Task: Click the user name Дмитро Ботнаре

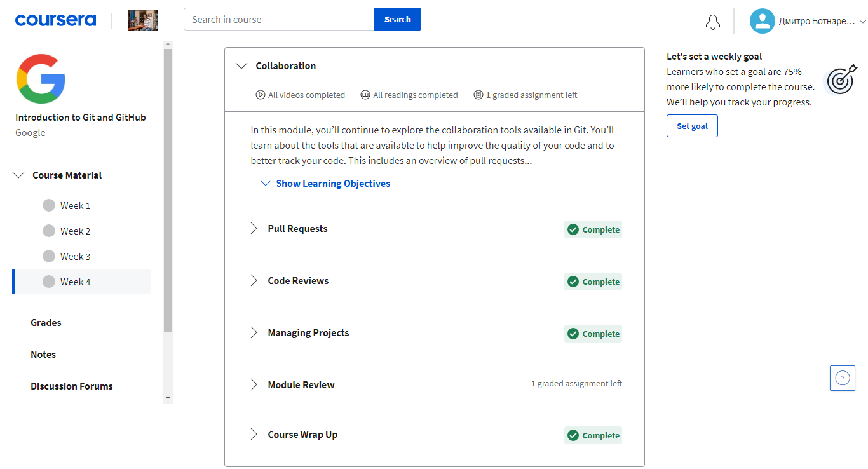Action: (817, 22)
